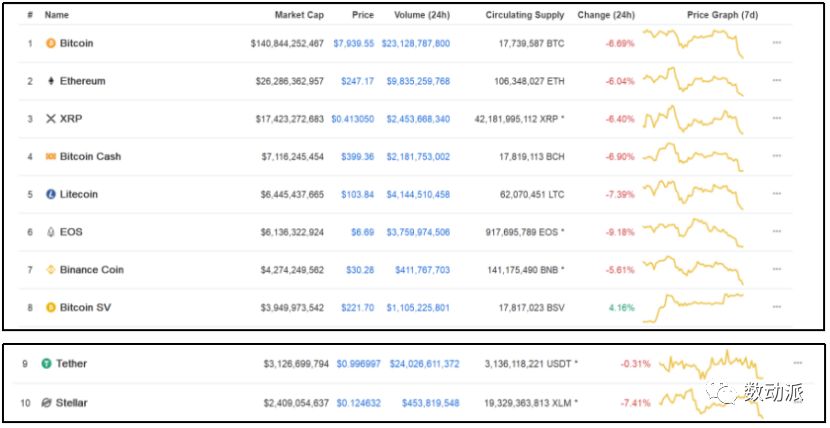Click circulating supply 17,739,587 BTC
Screen dimensions: 830x428
click(x=531, y=43)
